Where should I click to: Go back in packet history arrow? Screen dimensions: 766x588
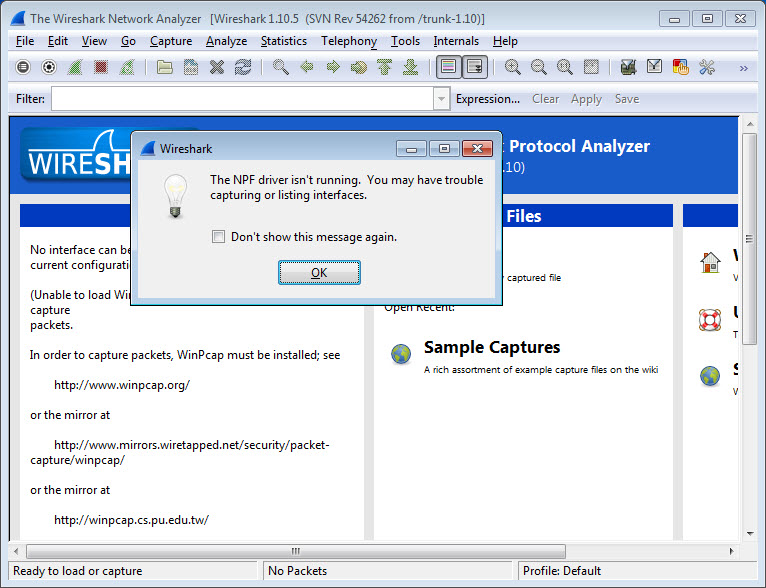point(307,67)
